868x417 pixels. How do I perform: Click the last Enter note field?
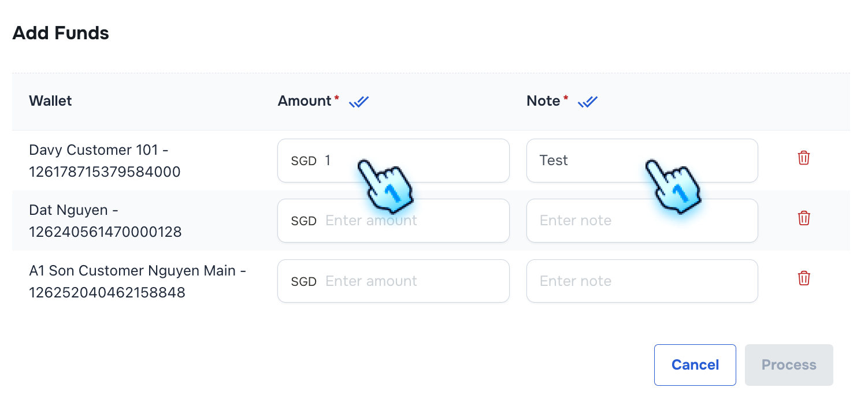click(x=641, y=281)
